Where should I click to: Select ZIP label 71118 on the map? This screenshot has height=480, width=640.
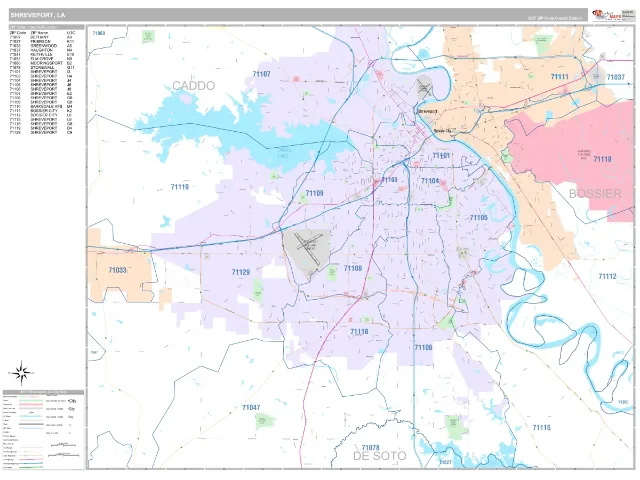[359, 331]
